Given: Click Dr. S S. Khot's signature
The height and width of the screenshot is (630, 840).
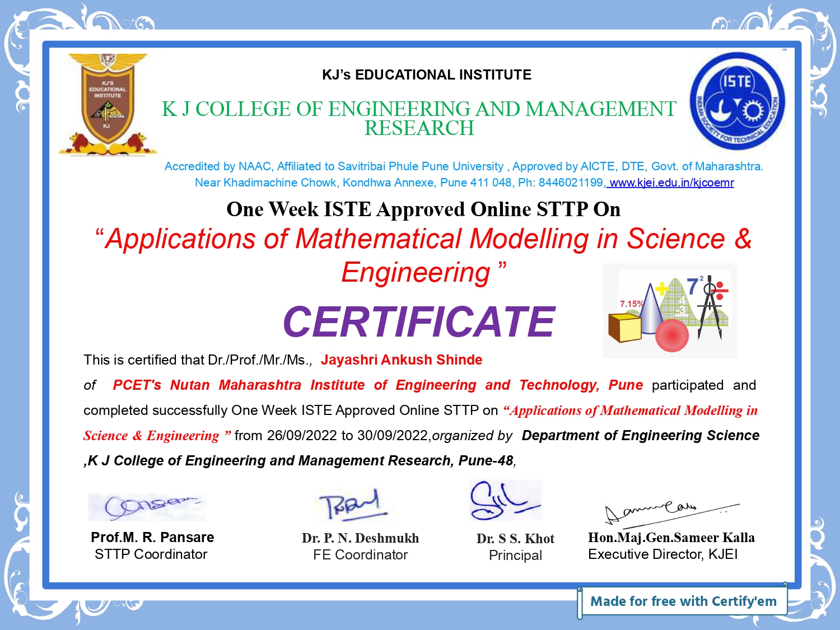Looking at the screenshot, I should (x=505, y=500).
